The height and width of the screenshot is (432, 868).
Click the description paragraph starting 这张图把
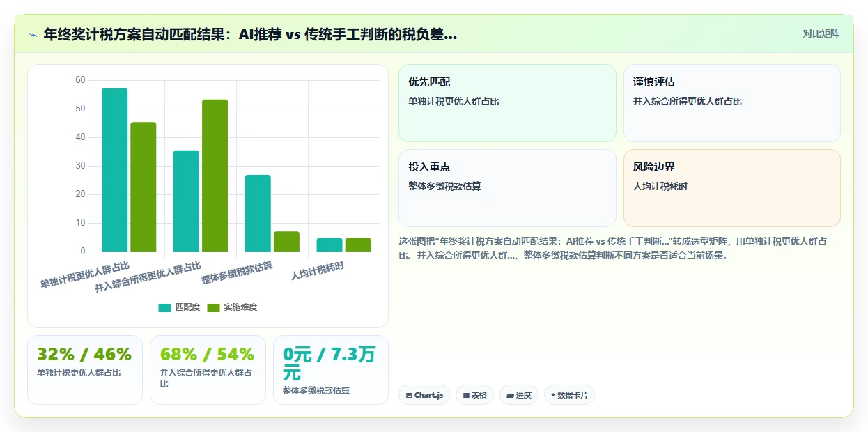click(613, 248)
